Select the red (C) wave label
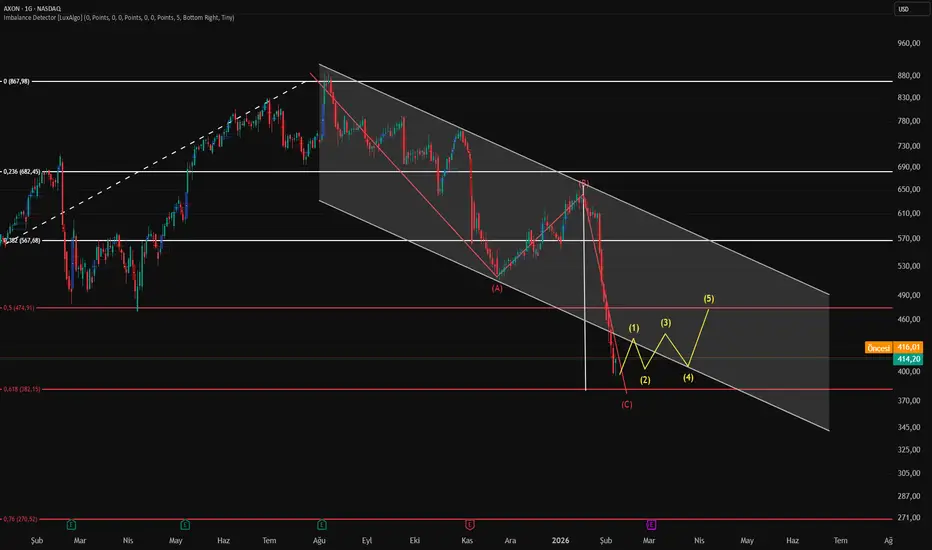Image resolution: width=932 pixels, height=550 pixels. pos(626,404)
